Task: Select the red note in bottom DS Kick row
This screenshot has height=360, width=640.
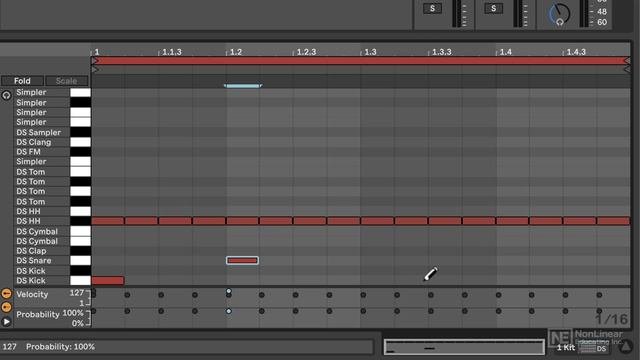Action: (x=108, y=280)
